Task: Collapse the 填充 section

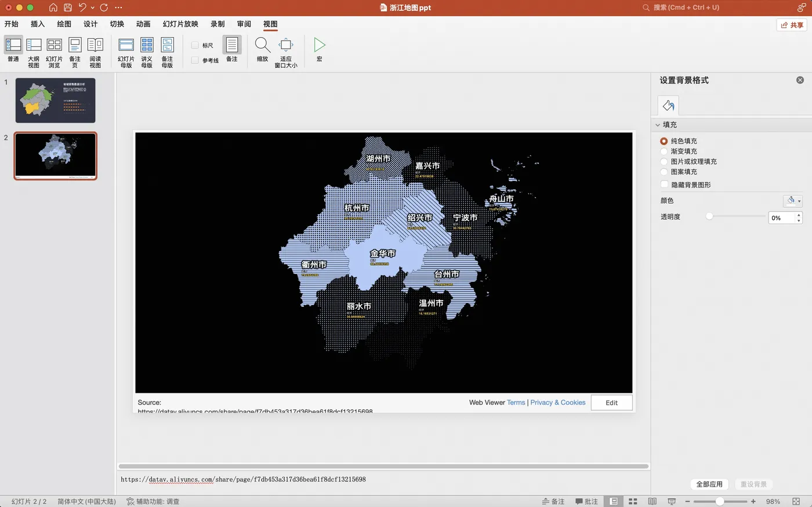Action: pyautogui.click(x=658, y=125)
